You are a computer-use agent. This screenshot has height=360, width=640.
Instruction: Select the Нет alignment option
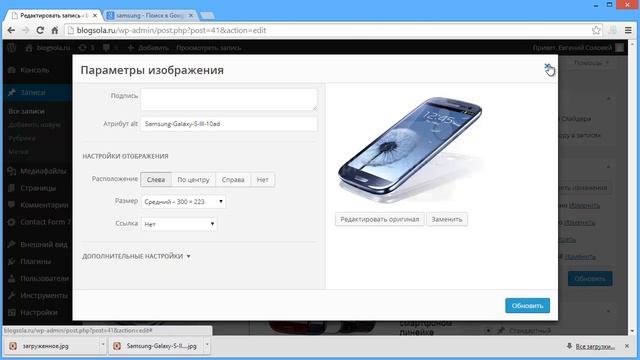coord(262,180)
